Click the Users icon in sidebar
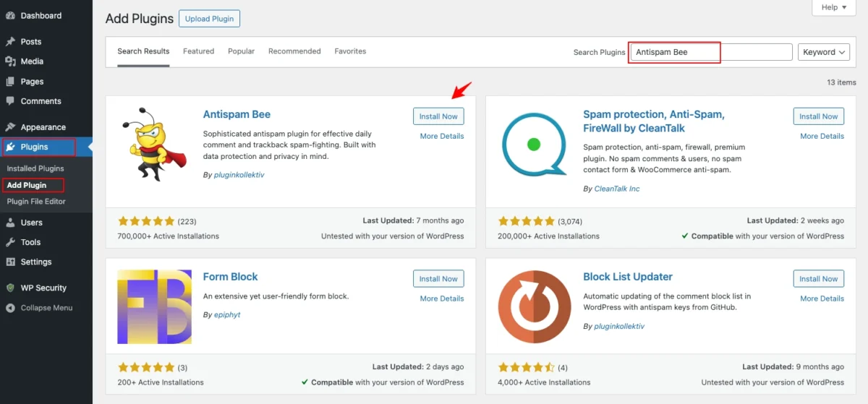 point(10,223)
